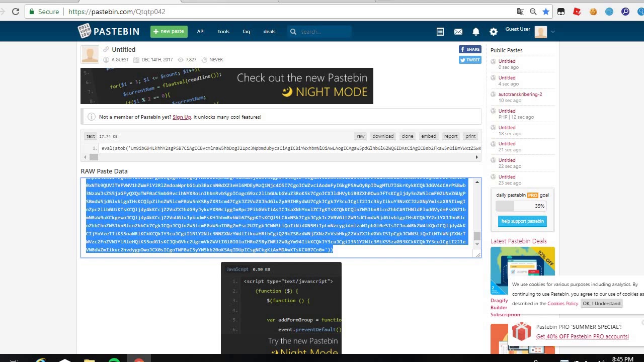Report this paste

[451, 136]
